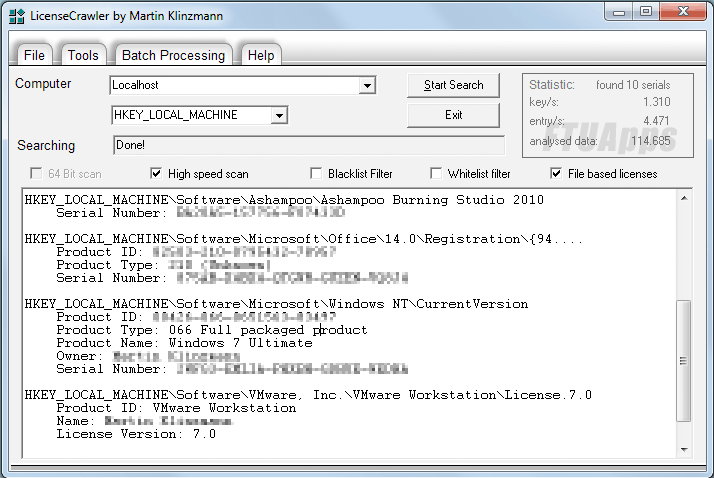Click the analysed data value 114.685
The width and height of the screenshot is (714, 478).
pos(651,141)
